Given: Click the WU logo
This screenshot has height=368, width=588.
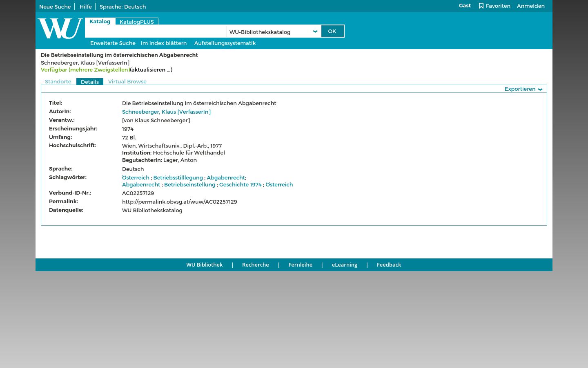Looking at the screenshot, I should [x=60, y=29].
